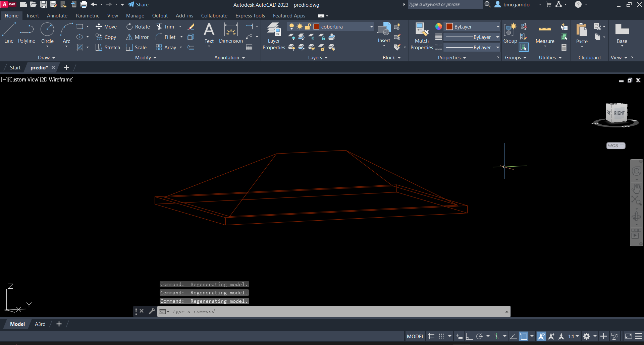Expand the Draw panel
The width and height of the screenshot is (644, 345).
[x=46, y=58]
